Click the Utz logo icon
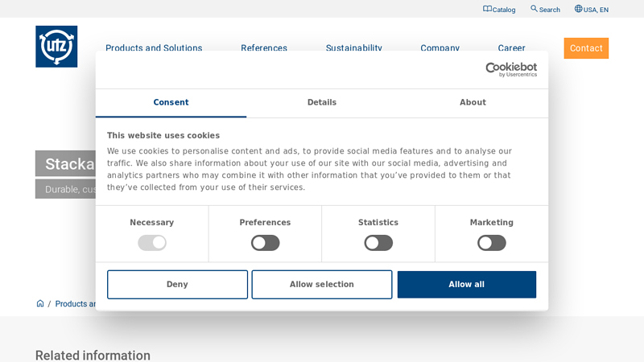The width and height of the screenshot is (644, 362). tap(56, 47)
